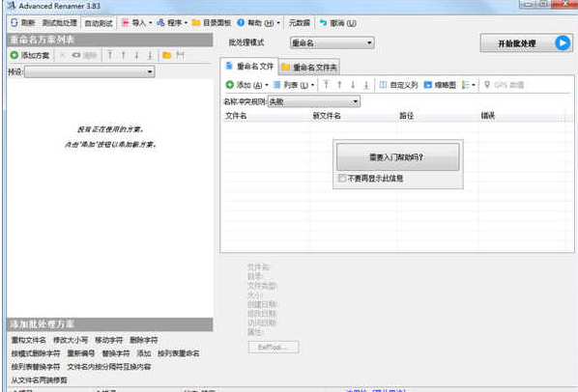Click the green Add Method (添加方案) icon
This screenshot has width=578, height=392.
(14, 55)
